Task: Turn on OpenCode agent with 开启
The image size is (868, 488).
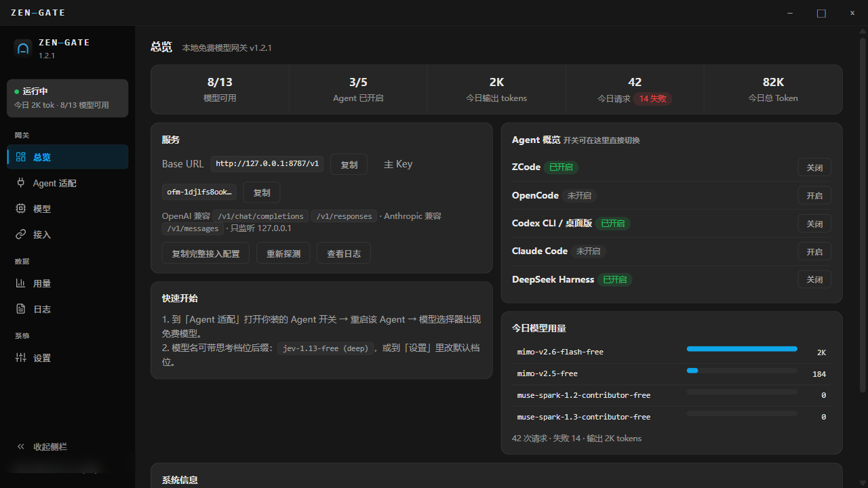Action: (x=814, y=196)
